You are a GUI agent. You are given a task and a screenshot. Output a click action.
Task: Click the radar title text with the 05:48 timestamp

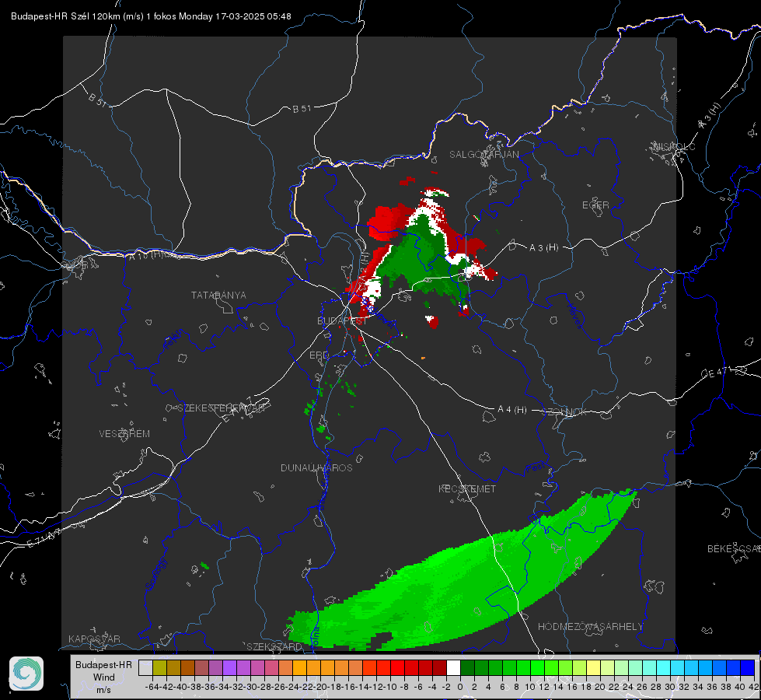[x=151, y=16]
